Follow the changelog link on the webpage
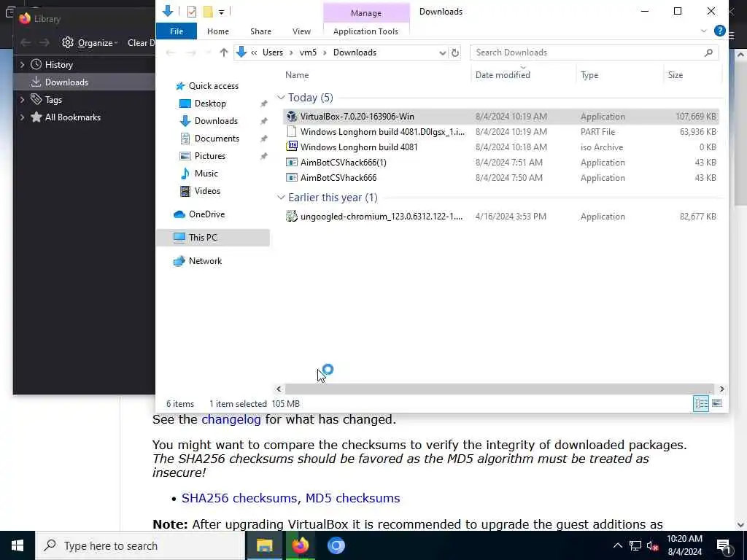 (231, 419)
